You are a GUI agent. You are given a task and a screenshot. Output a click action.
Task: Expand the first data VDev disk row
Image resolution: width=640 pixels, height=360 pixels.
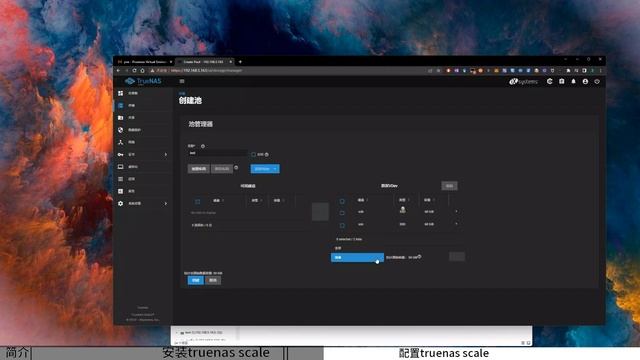(x=456, y=211)
